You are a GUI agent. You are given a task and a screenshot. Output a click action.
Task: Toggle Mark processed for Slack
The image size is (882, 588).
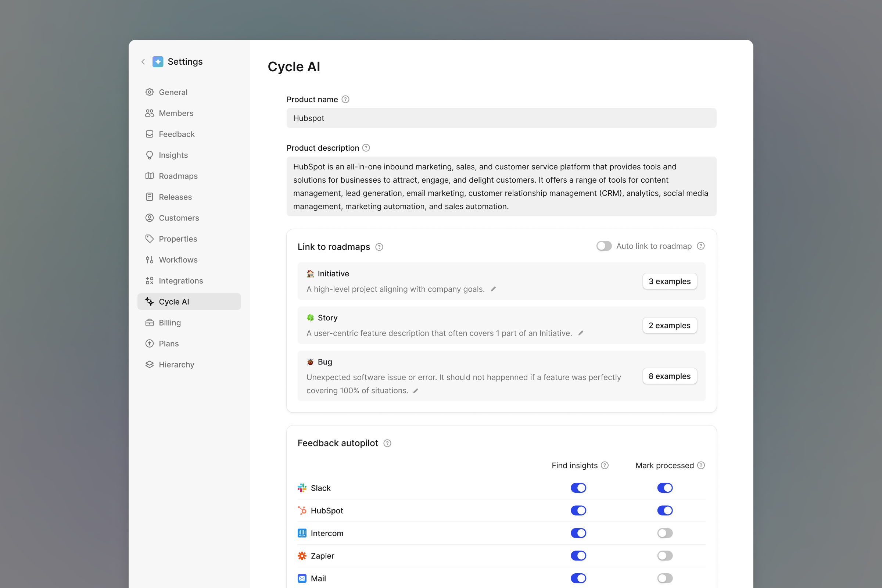click(665, 488)
